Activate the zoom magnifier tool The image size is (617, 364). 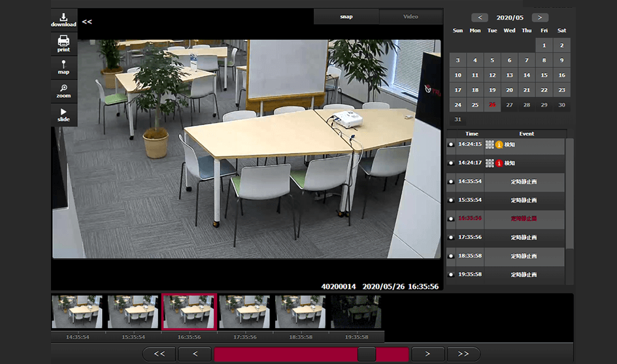[63, 90]
